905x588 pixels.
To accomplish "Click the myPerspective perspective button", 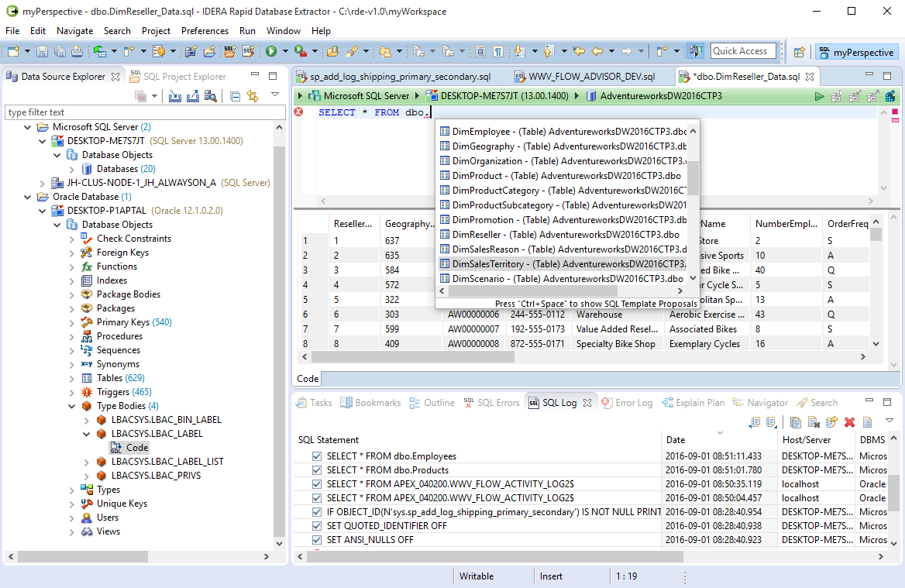I will pyautogui.click(x=855, y=52).
